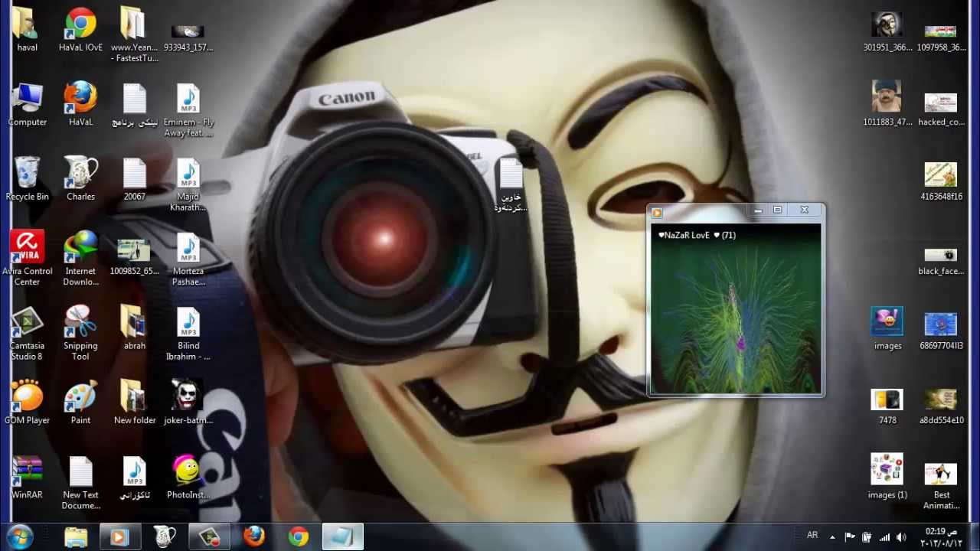Open Charles jug icon on taskbar
Image resolution: width=980 pixels, height=551 pixels.
pyautogui.click(x=164, y=536)
